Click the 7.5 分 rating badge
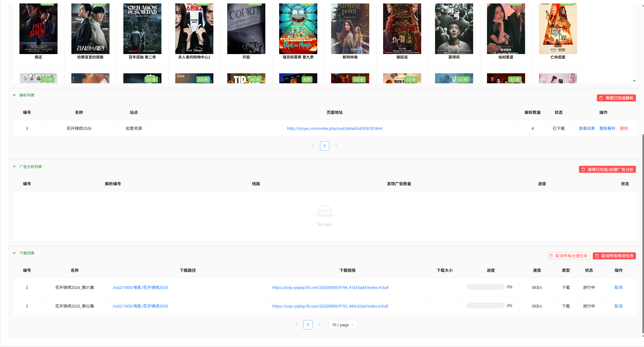The image size is (644, 347). 47,79
